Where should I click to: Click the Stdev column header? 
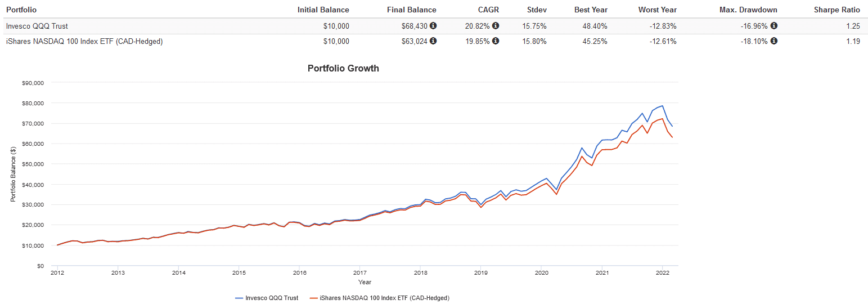[536, 10]
